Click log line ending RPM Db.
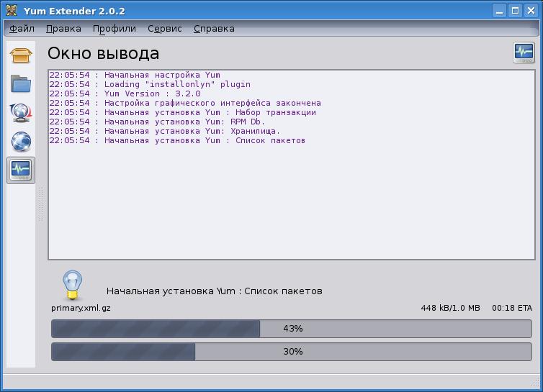 (157, 122)
